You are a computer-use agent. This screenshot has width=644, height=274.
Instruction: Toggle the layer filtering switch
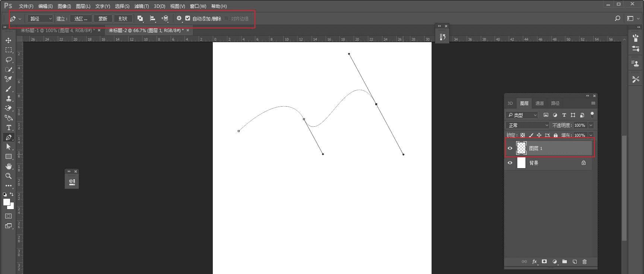(x=592, y=115)
